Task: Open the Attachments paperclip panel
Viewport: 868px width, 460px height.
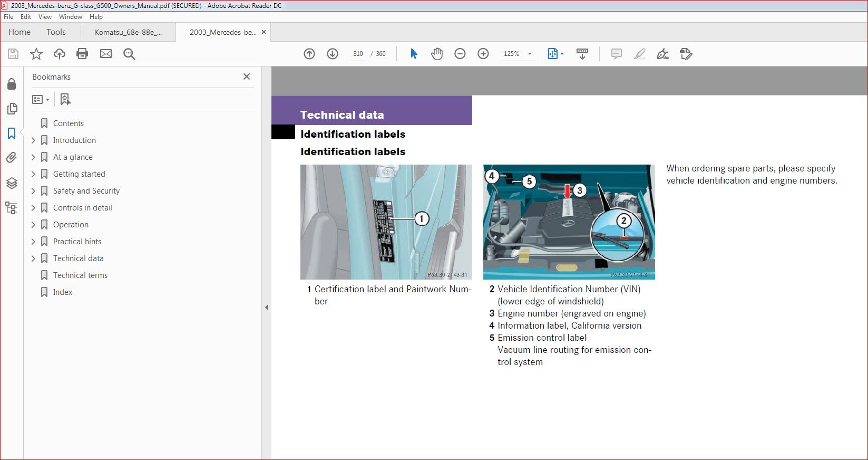Action: tap(12, 158)
